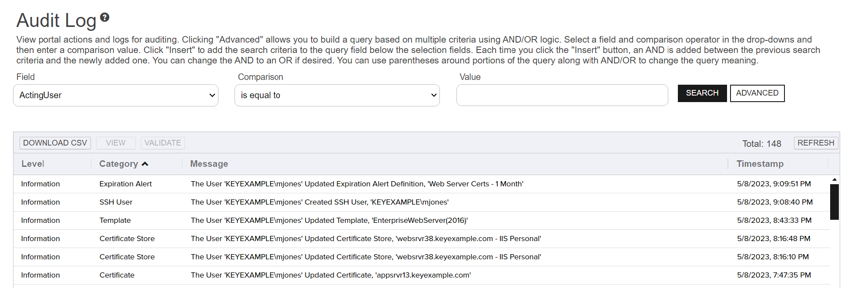The image size is (868, 288).
Task: Click the Audit Log help question mark icon
Action: (x=104, y=17)
